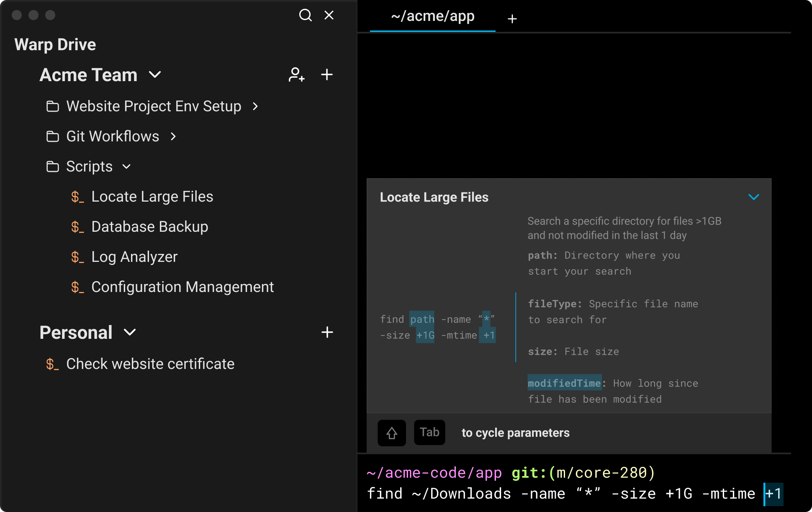Switch to the ~/acme/app tab
812x512 pixels.
point(433,16)
